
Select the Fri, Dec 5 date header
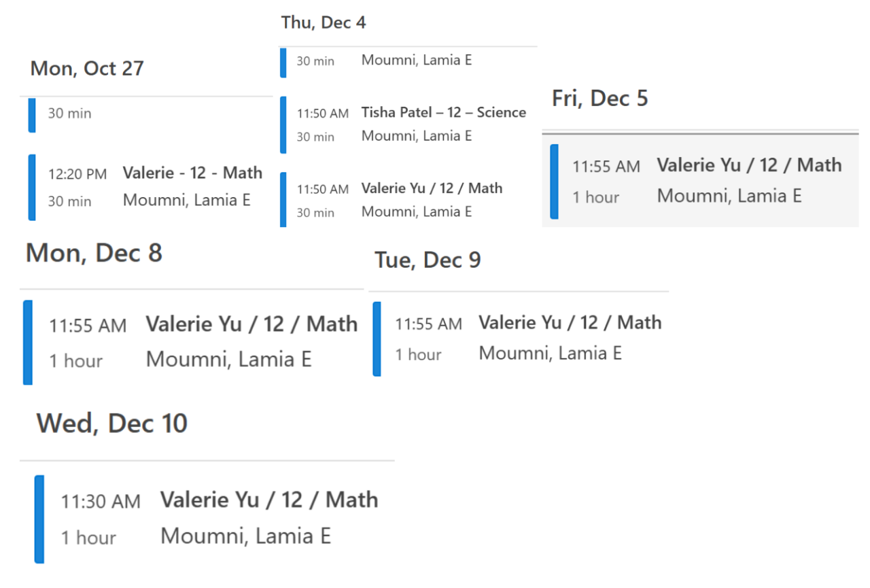(x=599, y=99)
